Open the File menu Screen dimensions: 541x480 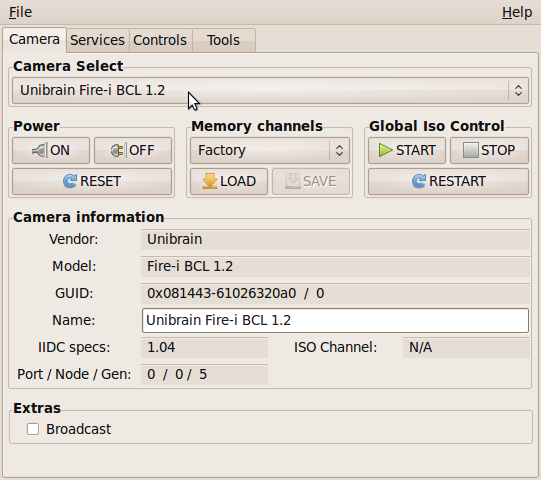click(x=21, y=12)
